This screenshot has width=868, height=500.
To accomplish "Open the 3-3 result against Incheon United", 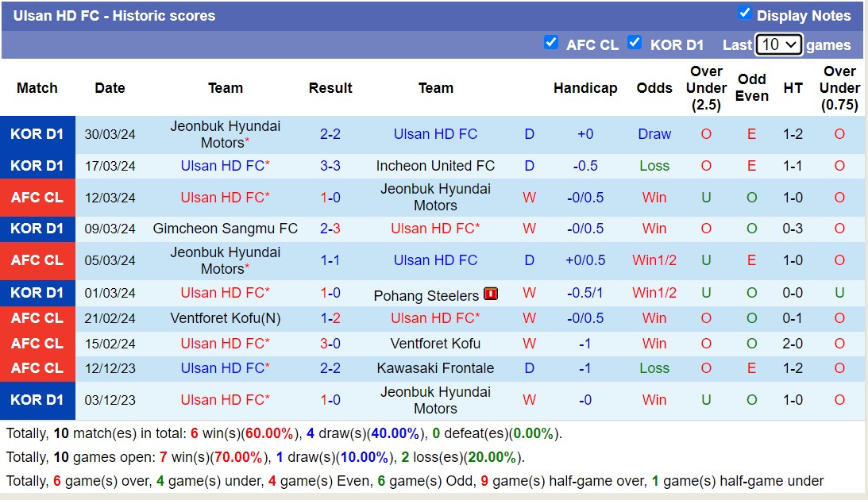I will 330,166.
